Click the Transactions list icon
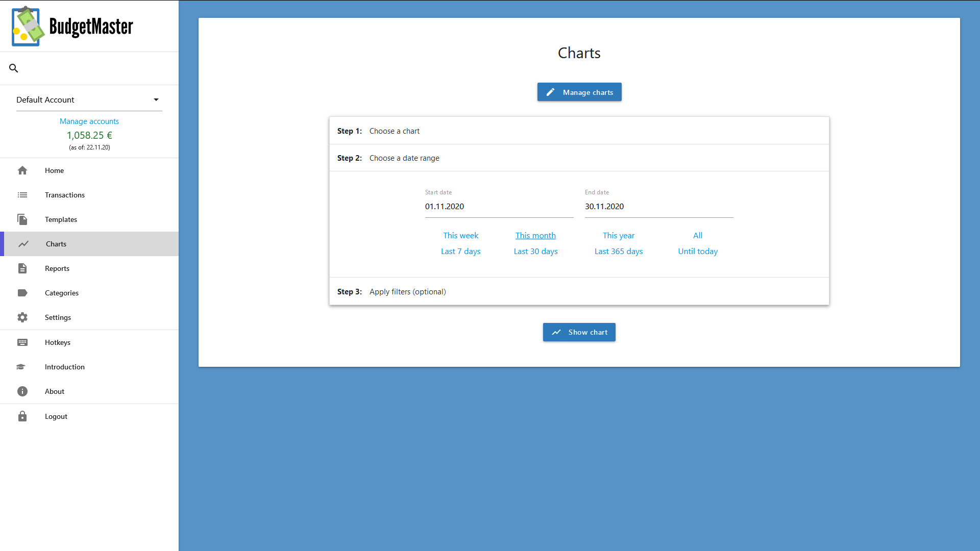This screenshot has width=980, height=551. coord(22,195)
